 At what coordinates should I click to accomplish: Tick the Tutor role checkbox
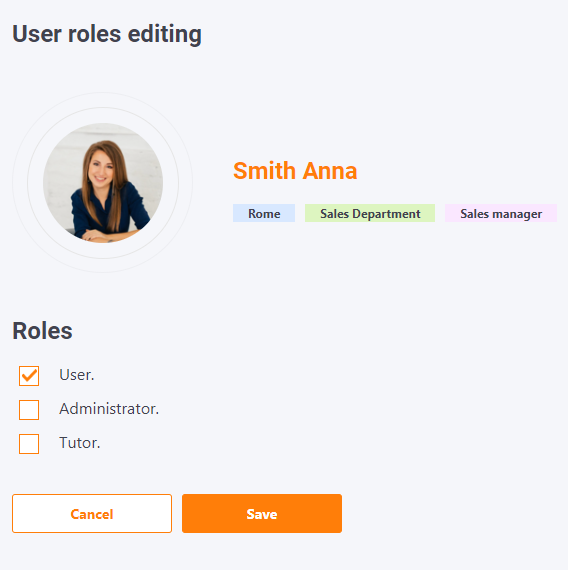tap(29, 443)
